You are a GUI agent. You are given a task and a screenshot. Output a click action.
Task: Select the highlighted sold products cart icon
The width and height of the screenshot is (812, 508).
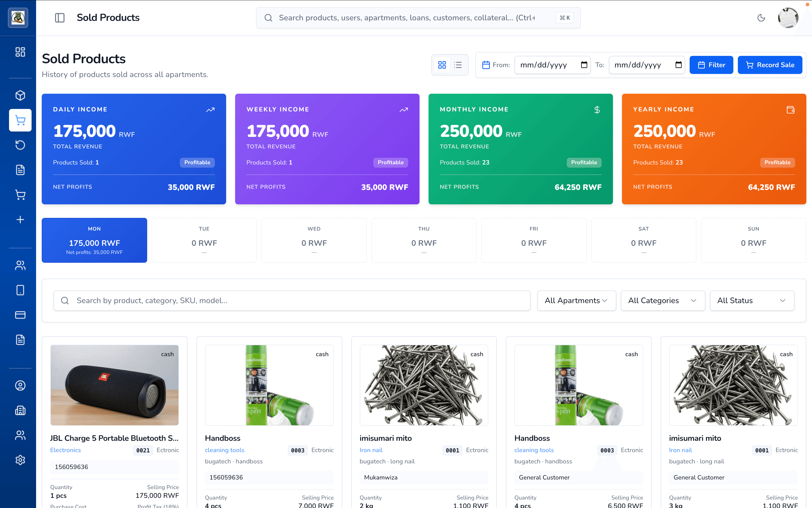(20, 120)
